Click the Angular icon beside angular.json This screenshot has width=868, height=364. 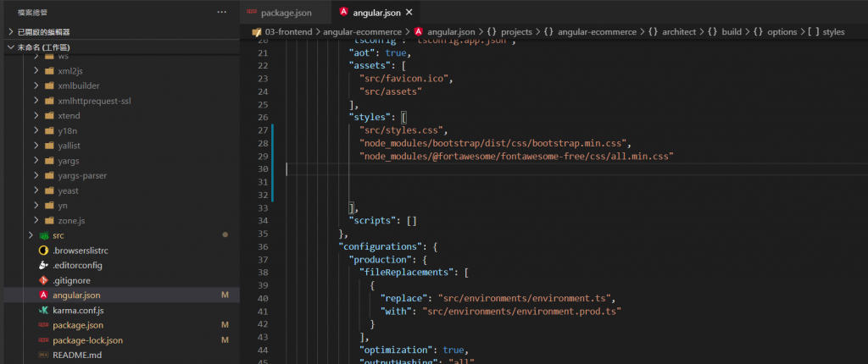point(44,295)
